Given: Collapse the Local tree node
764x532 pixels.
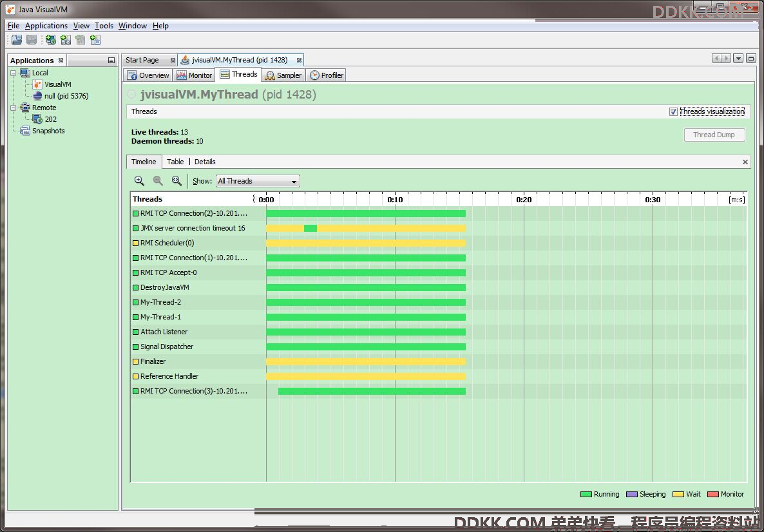Looking at the screenshot, I should [x=13, y=73].
